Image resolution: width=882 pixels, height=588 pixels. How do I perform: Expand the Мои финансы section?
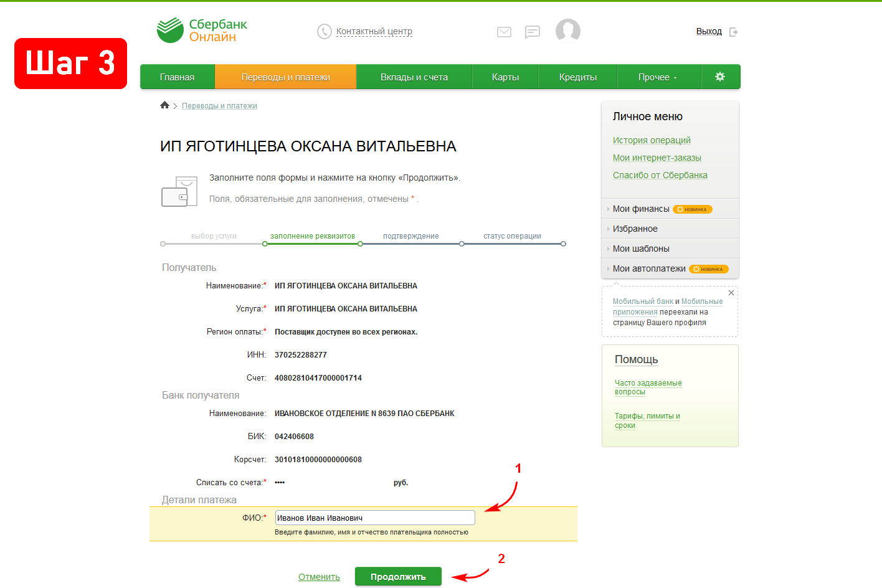(x=641, y=209)
